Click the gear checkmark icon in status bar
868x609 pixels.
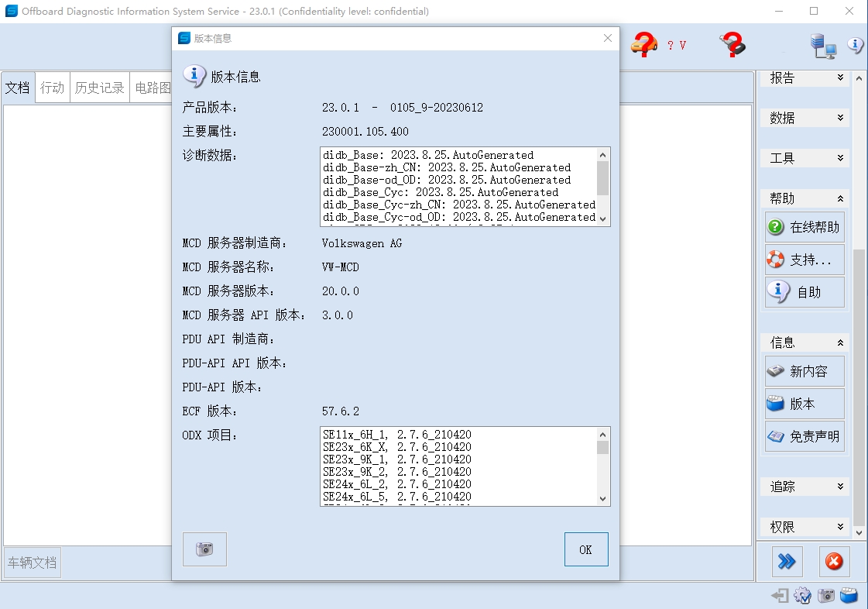point(803,596)
